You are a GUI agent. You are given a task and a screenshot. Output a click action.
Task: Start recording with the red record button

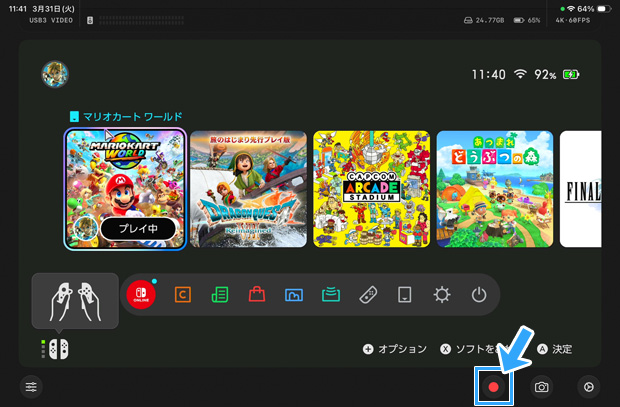tap(493, 387)
